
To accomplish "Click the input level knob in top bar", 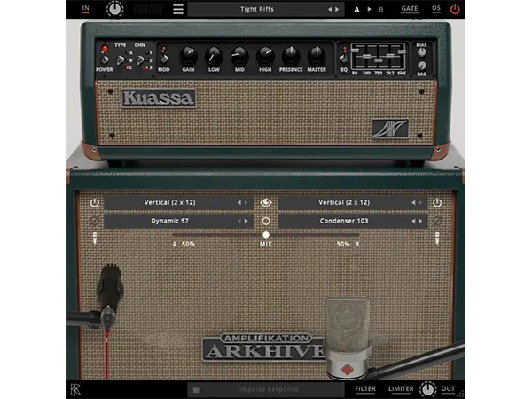I will [x=115, y=9].
